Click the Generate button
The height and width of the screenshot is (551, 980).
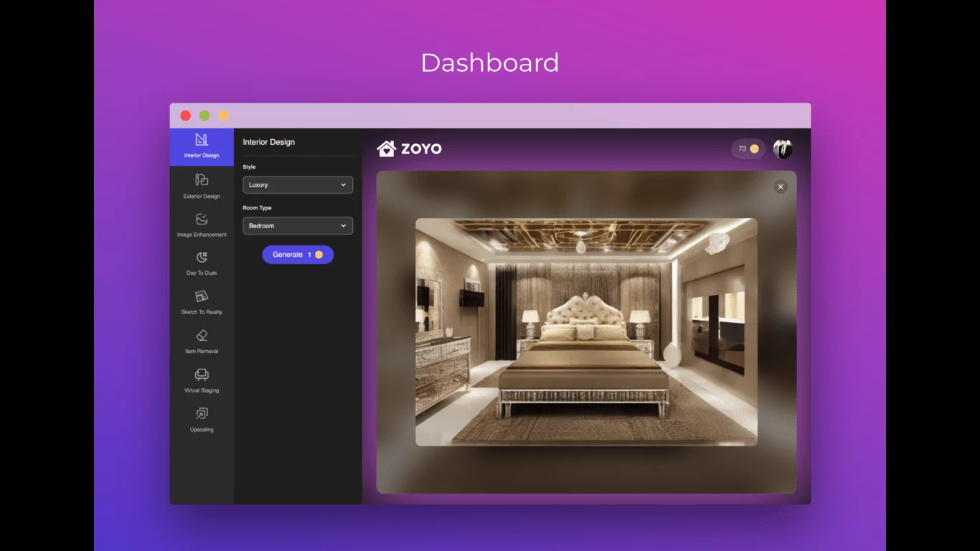[298, 254]
